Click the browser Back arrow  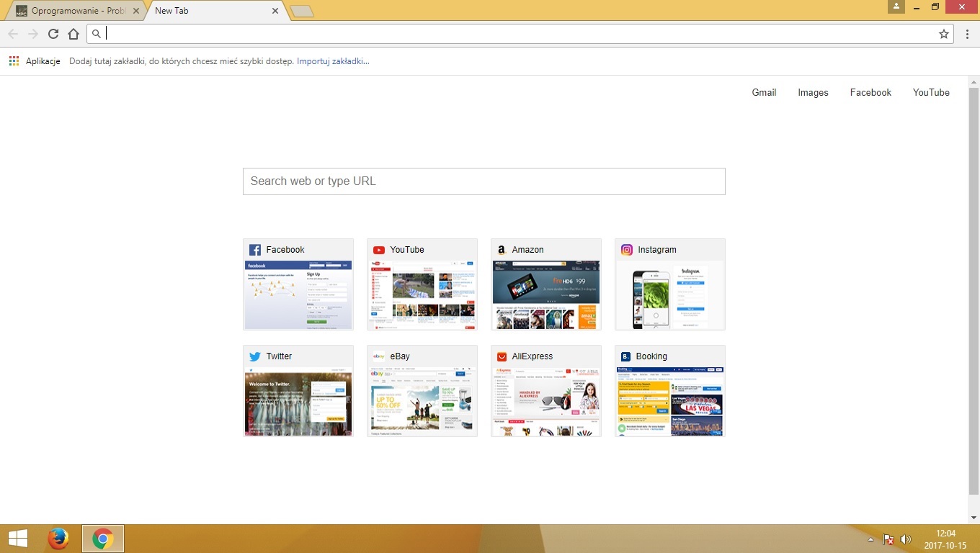point(13,34)
